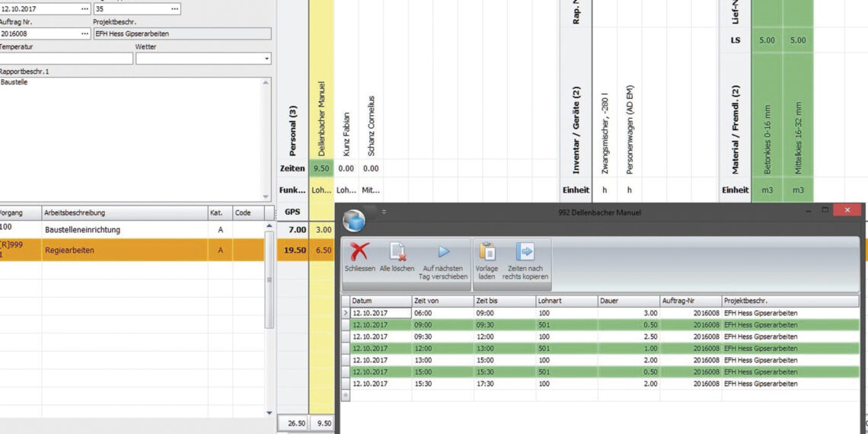Click the 3.00 cell in Baustelleneinrichtung row
868x434 pixels.
click(321, 230)
